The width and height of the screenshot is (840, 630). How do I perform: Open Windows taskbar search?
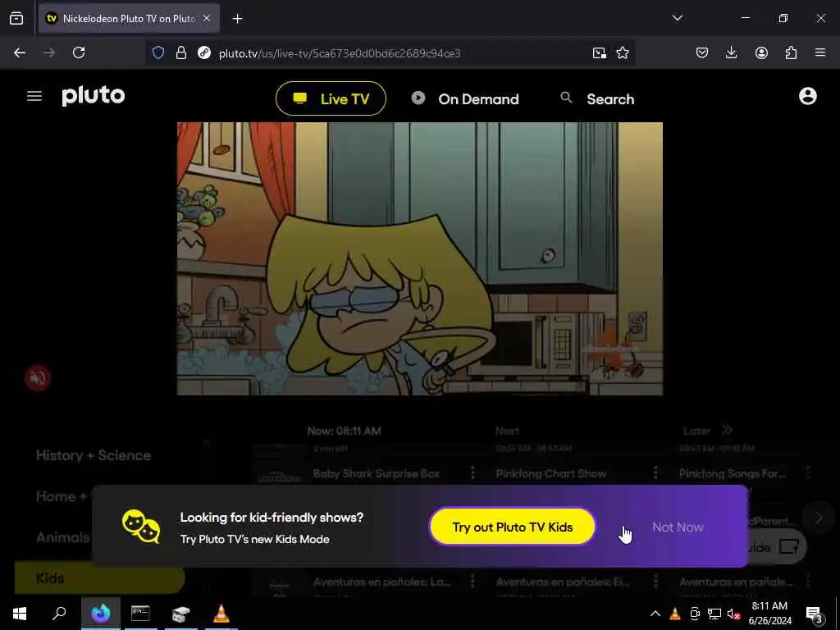(x=59, y=614)
